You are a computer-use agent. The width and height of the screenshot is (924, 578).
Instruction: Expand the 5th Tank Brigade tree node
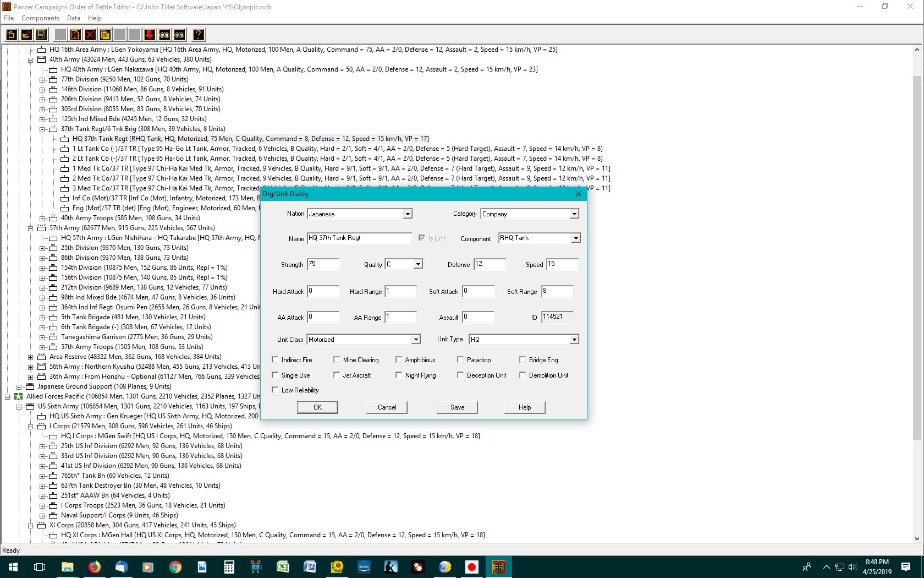point(42,317)
